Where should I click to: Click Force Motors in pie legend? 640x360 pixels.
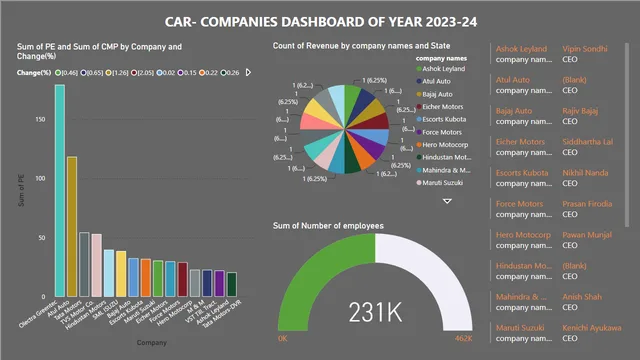coord(439,132)
